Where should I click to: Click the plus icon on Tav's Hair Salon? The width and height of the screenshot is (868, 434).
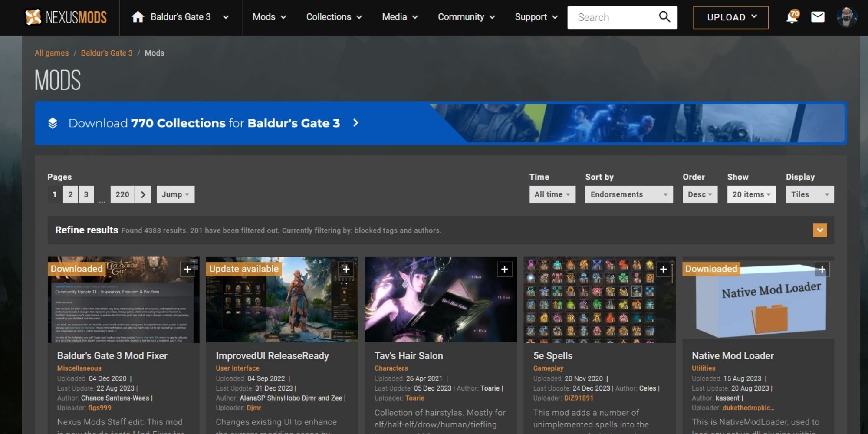(505, 269)
